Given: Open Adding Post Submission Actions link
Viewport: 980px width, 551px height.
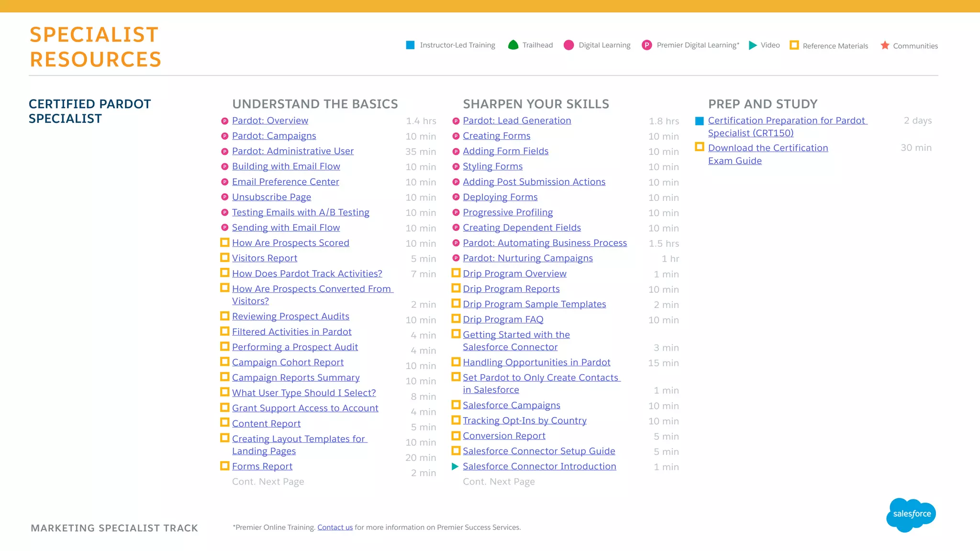Looking at the screenshot, I should [x=534, y=182].
